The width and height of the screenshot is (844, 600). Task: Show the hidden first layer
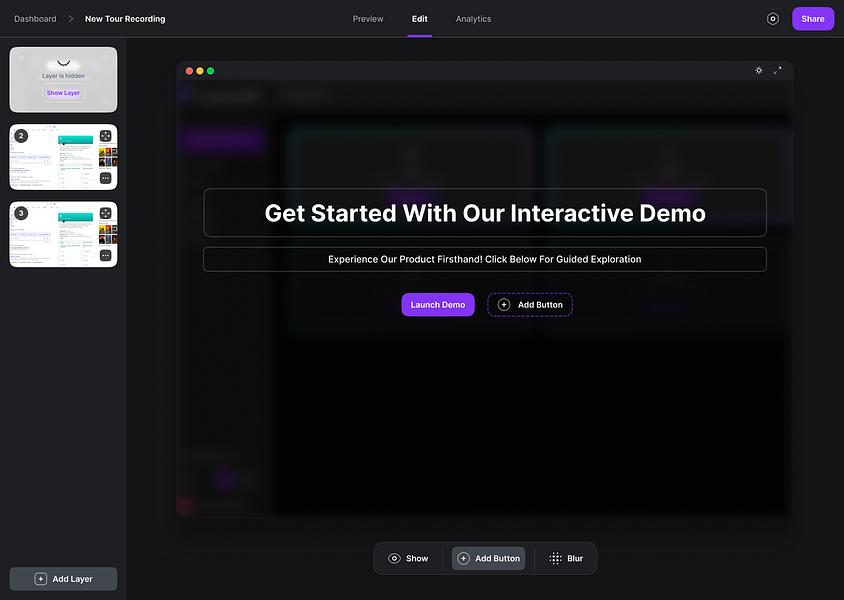pos(63,92)
